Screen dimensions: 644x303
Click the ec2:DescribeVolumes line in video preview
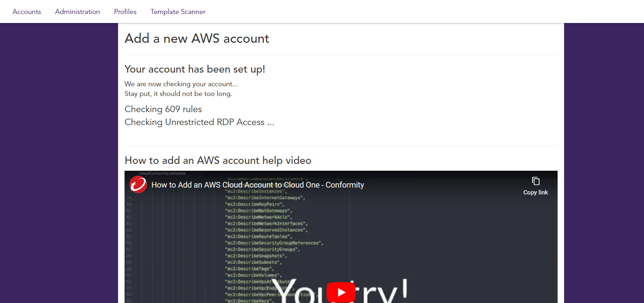pos(253,275)
